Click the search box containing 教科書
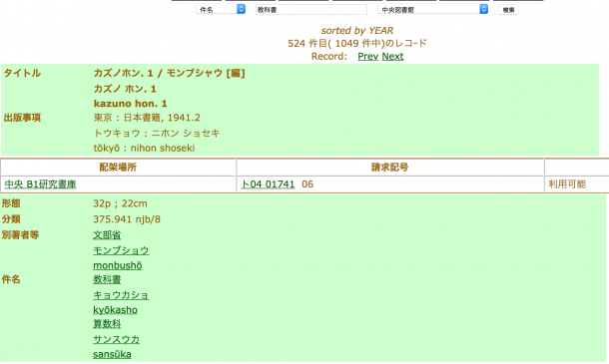Image resolution: width=609 pixels, height=364 pixels. click(x=311, y=10)
